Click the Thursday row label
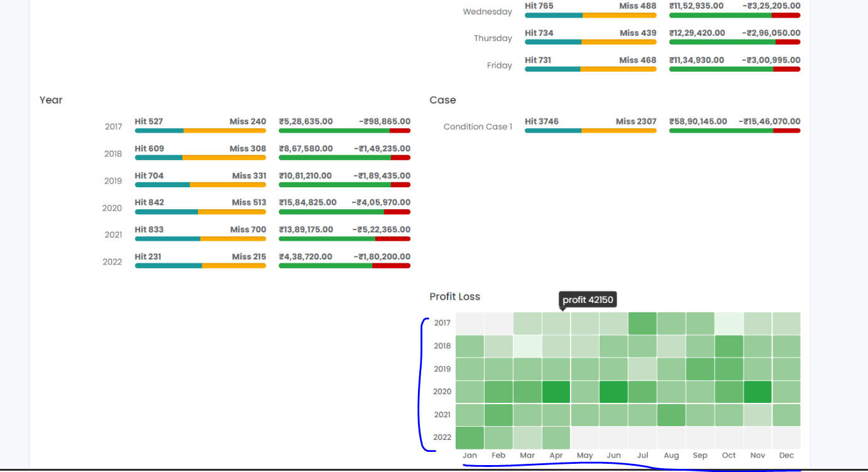 click(x=493, y=38)
